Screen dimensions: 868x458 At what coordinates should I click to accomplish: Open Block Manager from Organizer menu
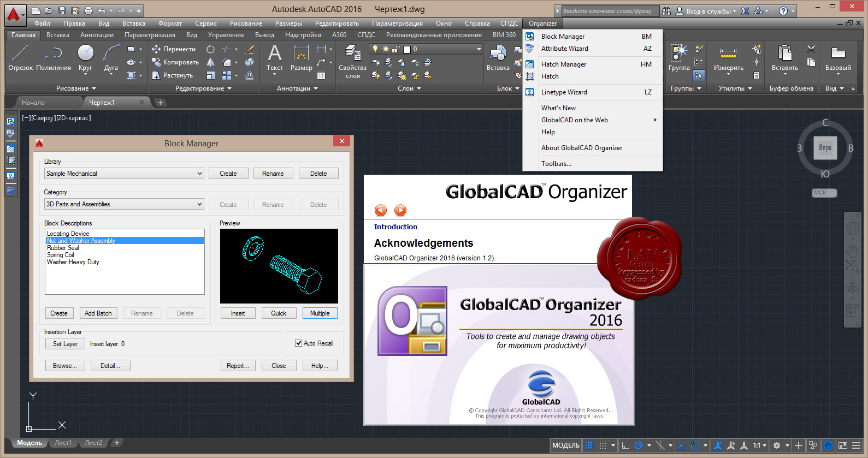pos(593,37)
